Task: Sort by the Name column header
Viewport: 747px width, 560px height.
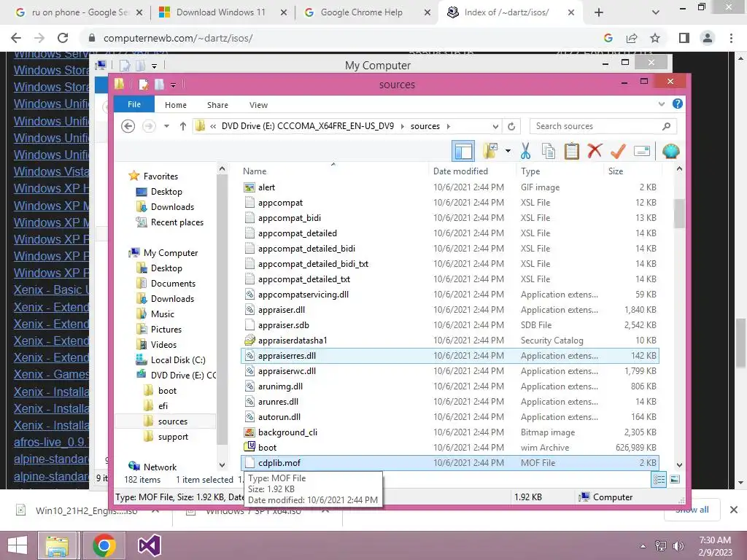Action: (255, 171)
